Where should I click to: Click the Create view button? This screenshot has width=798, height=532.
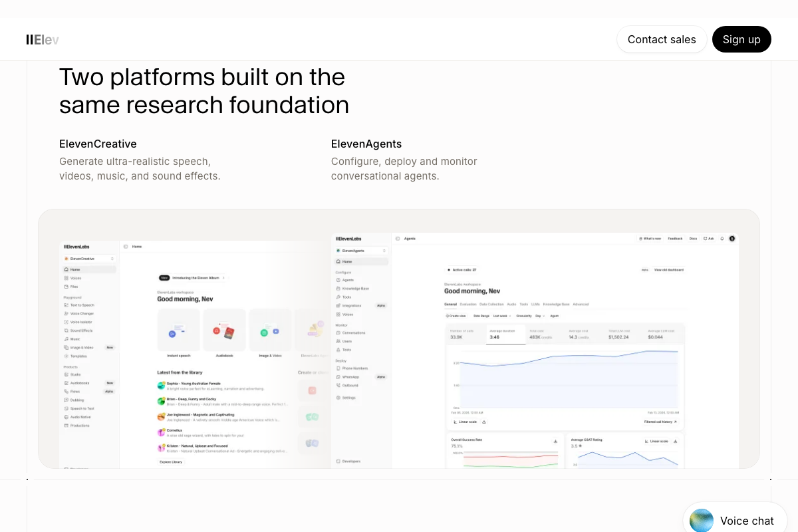pos(456,316)
